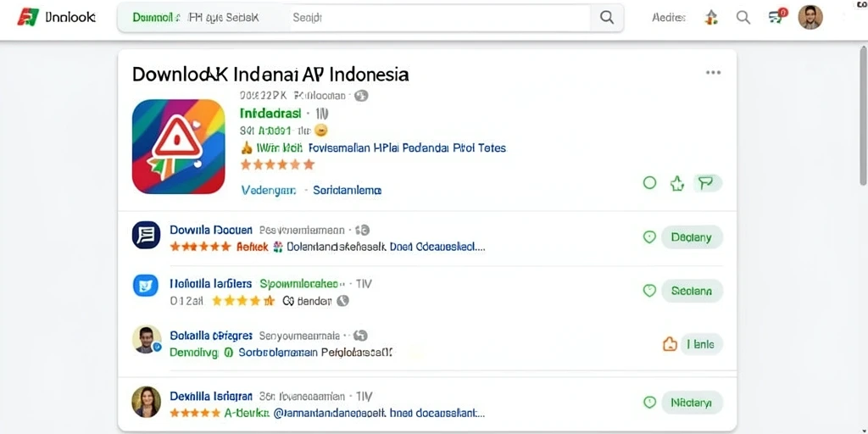Click the green Intidadrasl link
Image resolution: width=868 pixels, height=434 pixels.
pos(270,114)
